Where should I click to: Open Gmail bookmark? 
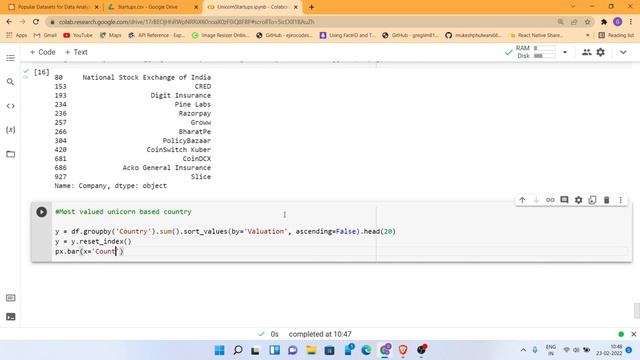pos(45,36)
